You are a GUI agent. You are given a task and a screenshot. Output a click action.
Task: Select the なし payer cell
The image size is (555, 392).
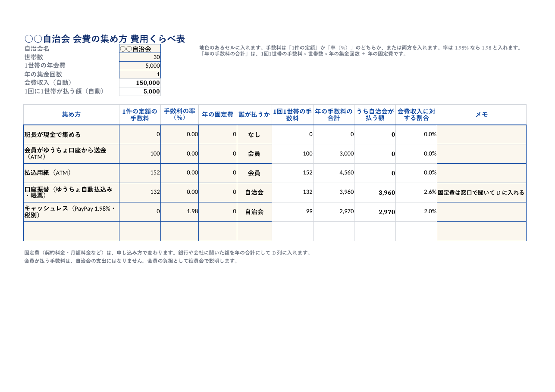pyautogui.click(x=254, y=134)
